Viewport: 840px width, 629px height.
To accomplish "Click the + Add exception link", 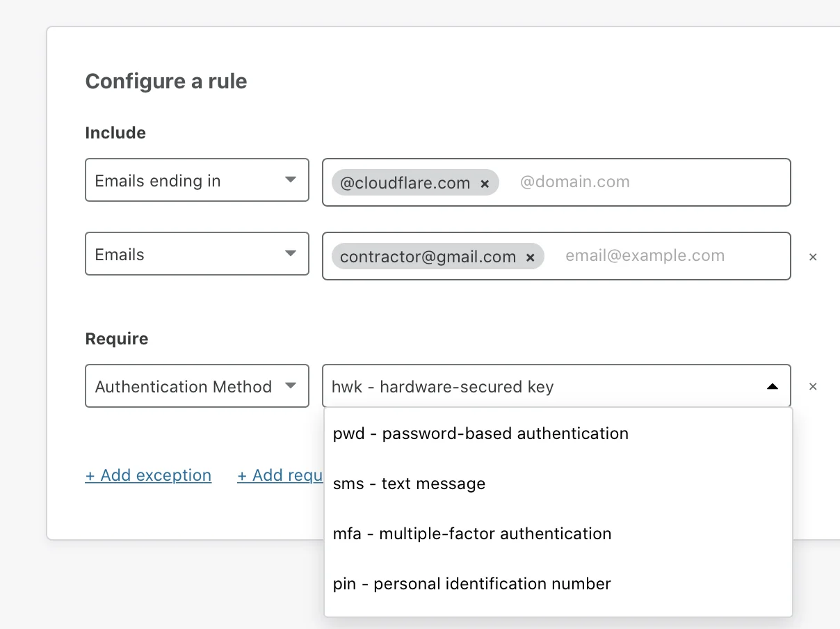I will click(x=148, y=475).
